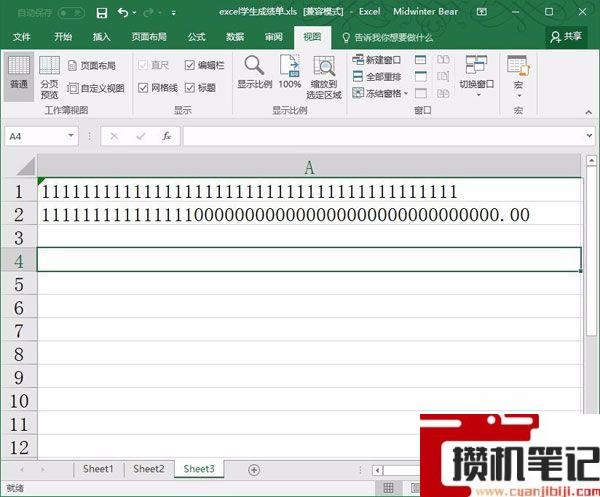Click the Undo arrow icon
The image size is (600, 497).
[123, 13]
